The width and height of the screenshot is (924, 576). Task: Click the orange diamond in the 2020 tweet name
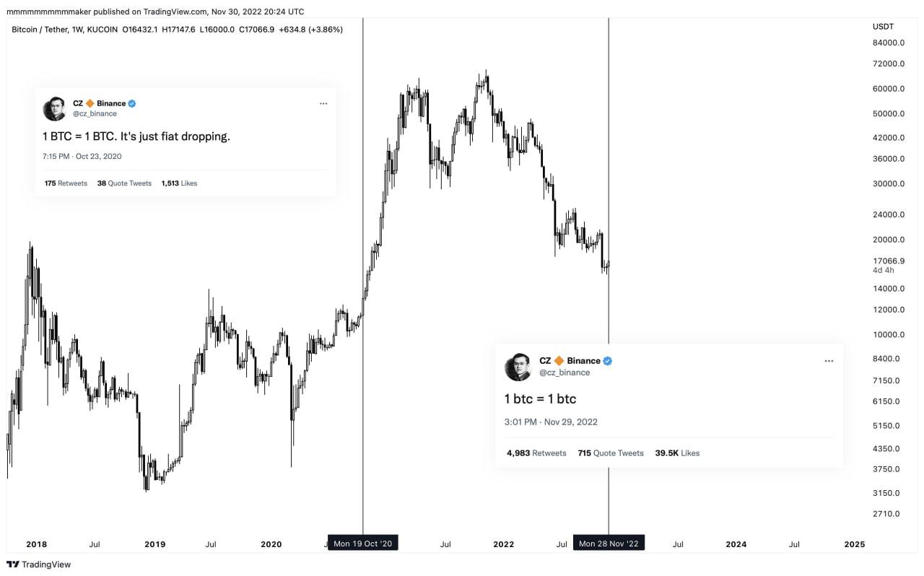(90, 103)
